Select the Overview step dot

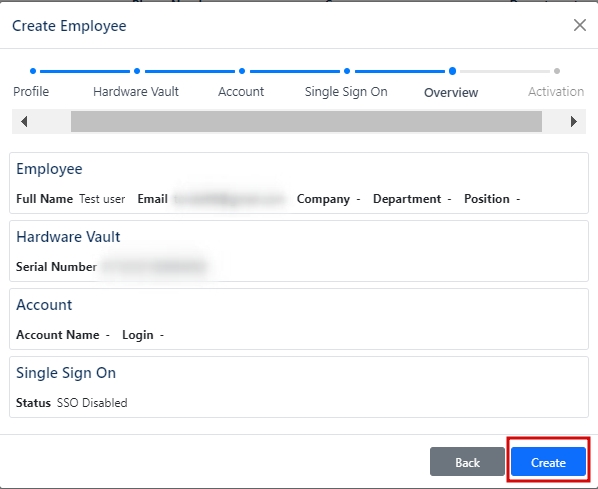coord(452,71)
